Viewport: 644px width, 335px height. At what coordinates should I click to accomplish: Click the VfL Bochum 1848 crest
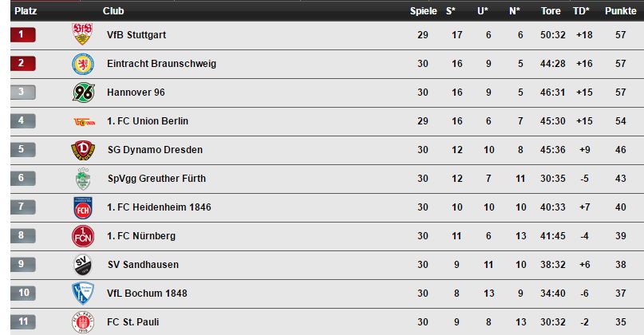pos(83,294)
